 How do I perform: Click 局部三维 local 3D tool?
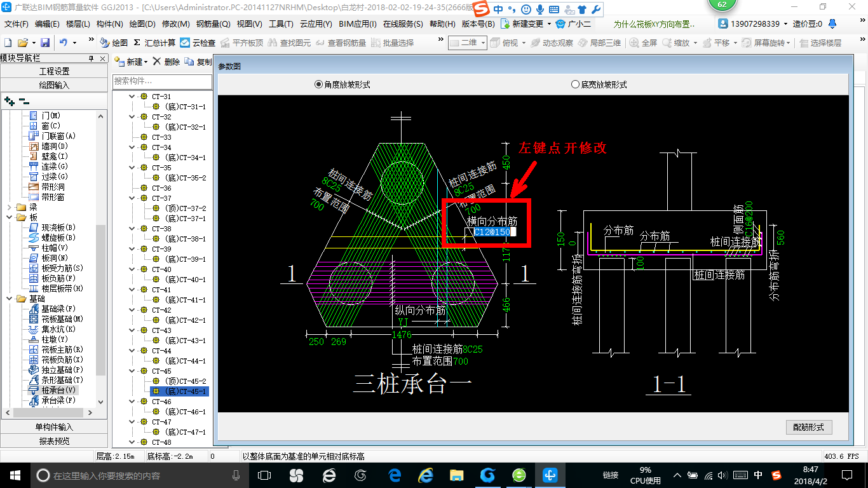pos(599,43)
